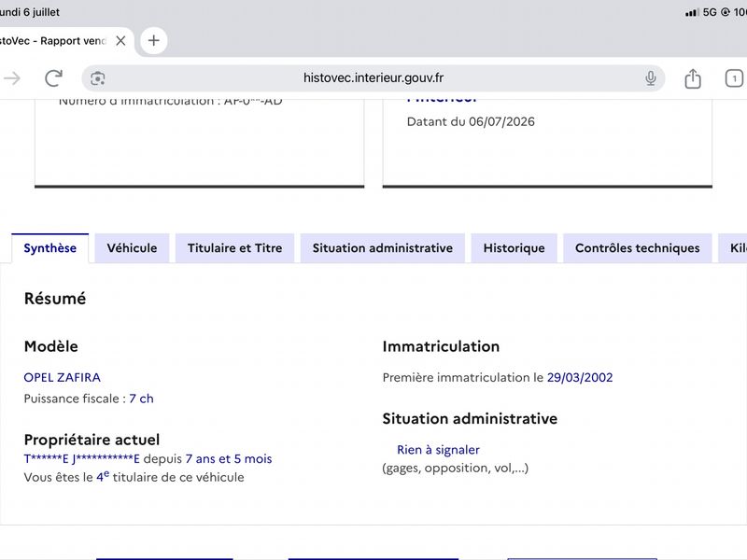This screenshot has height=560, width=747.
Task: Close the HistoVec Rapport browser tab
Action: click(x=121, y=41)
